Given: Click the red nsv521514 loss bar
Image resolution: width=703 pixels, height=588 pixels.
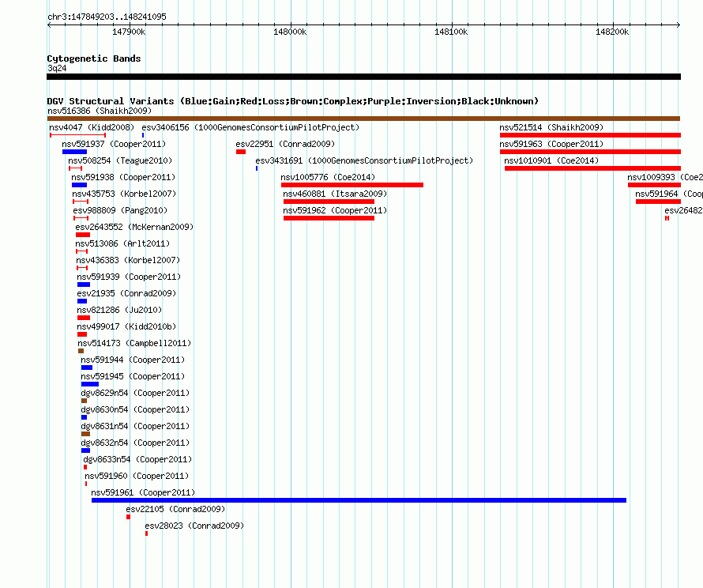Looking at the screenshot, I should pyautogui.click(x=590, y=135).
